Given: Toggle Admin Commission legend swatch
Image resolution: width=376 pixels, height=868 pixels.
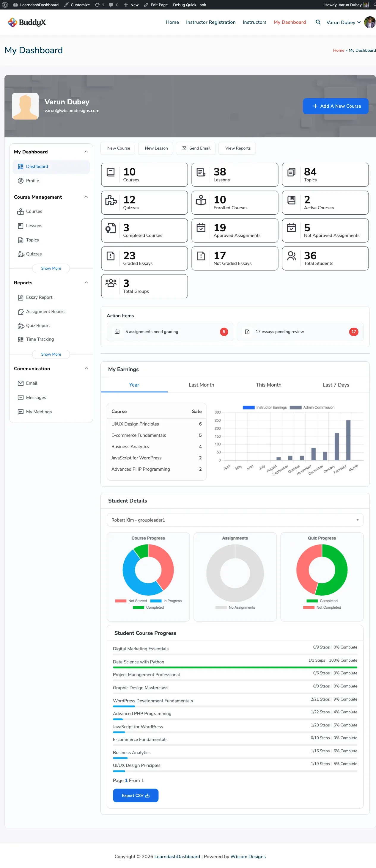Looking at the screenshot, I should point(295,407).
